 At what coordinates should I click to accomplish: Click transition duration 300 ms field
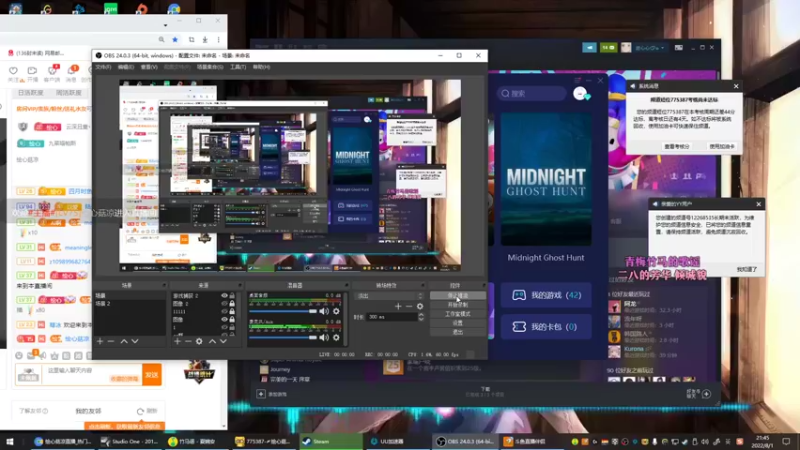pos(392,317)
